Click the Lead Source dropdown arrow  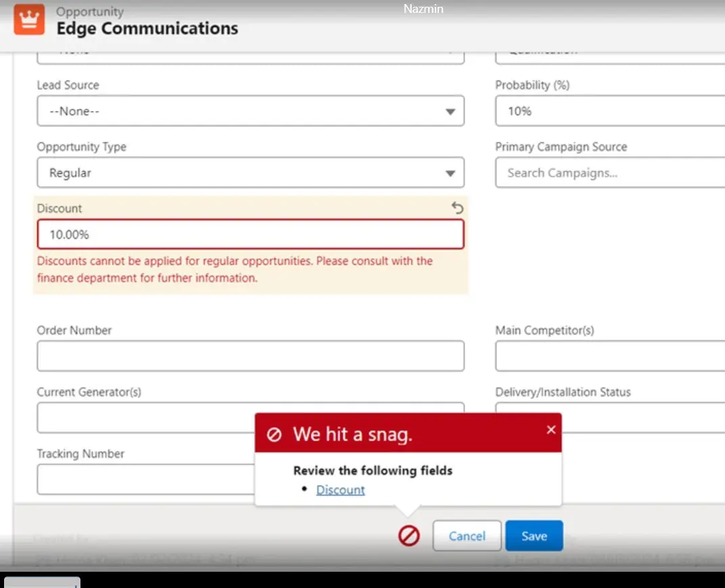[x=450, y=112]
